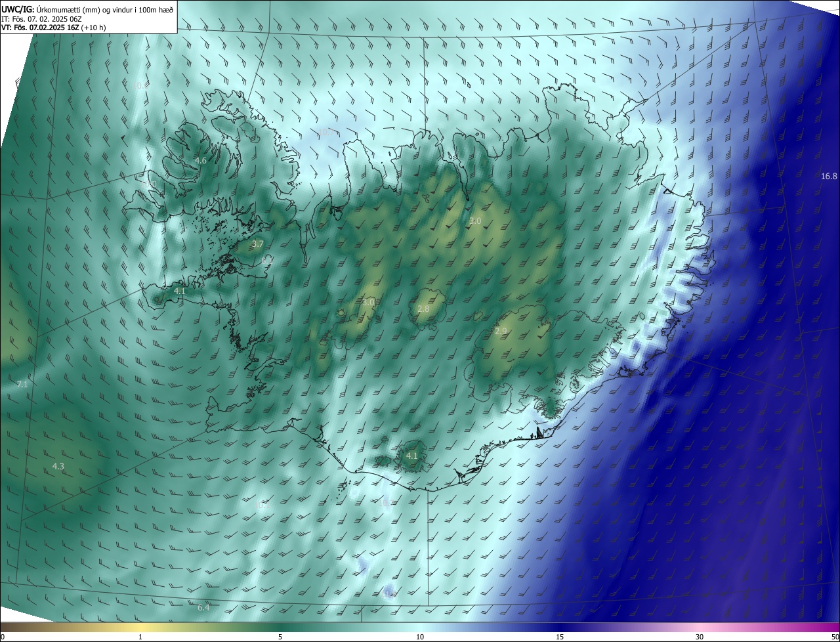Click the 0 tick label on color scale

(x=3, y=637)
